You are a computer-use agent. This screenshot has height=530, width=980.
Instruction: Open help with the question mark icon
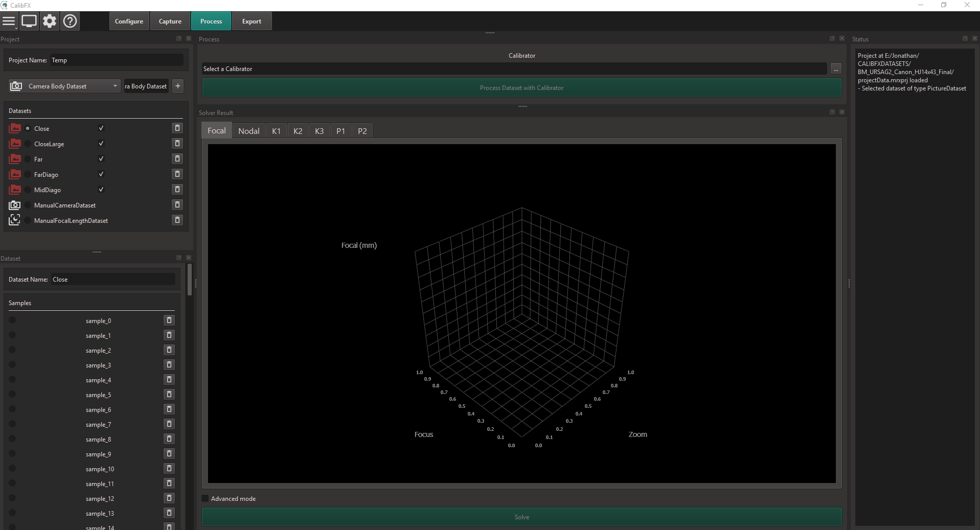70,21
